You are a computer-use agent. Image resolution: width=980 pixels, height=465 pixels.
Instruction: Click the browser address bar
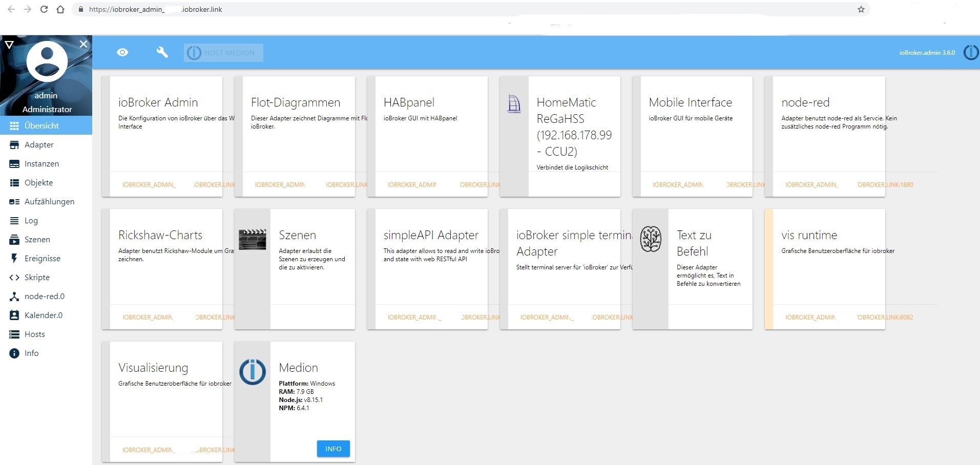[x=470, y=9]
